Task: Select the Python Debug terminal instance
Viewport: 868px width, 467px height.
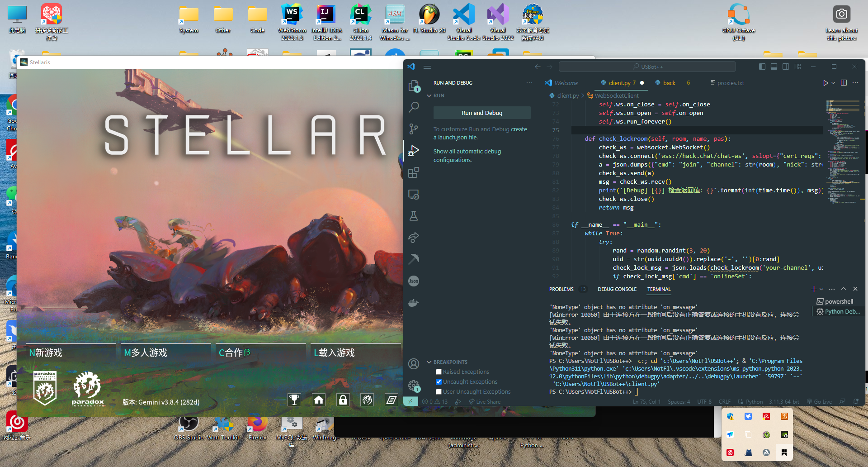Action: pyautogui.click(x=839, y=311)
